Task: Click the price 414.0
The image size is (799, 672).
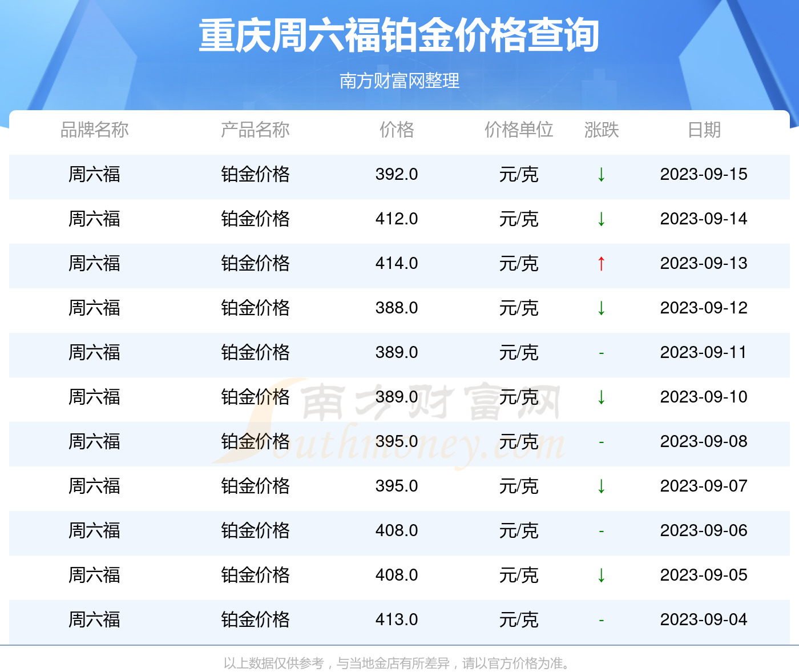Action: 397,263
